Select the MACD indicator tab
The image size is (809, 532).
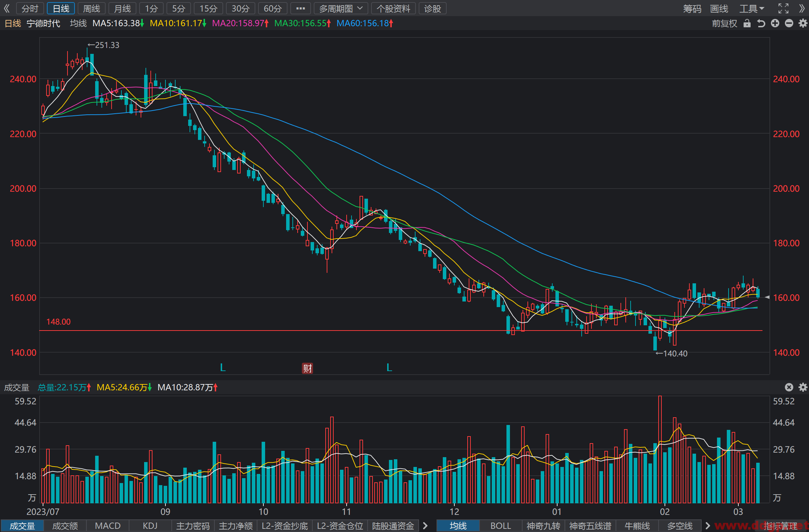coord(108,526)
